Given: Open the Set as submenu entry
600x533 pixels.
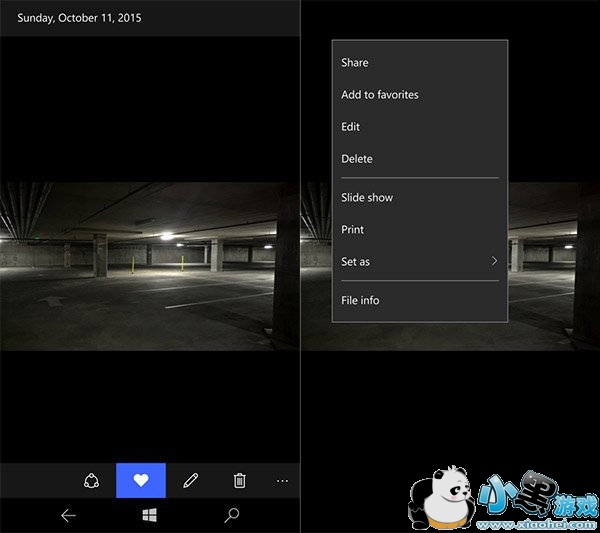Looking at the screenshot, I should (x=420, y=262).
